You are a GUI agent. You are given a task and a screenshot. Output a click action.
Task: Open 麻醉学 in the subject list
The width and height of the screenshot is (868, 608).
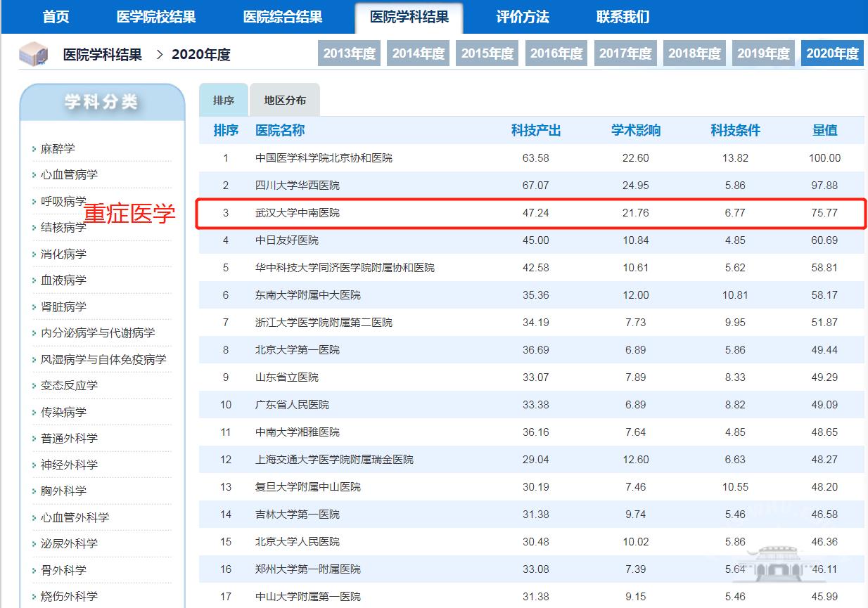(58, 148)
